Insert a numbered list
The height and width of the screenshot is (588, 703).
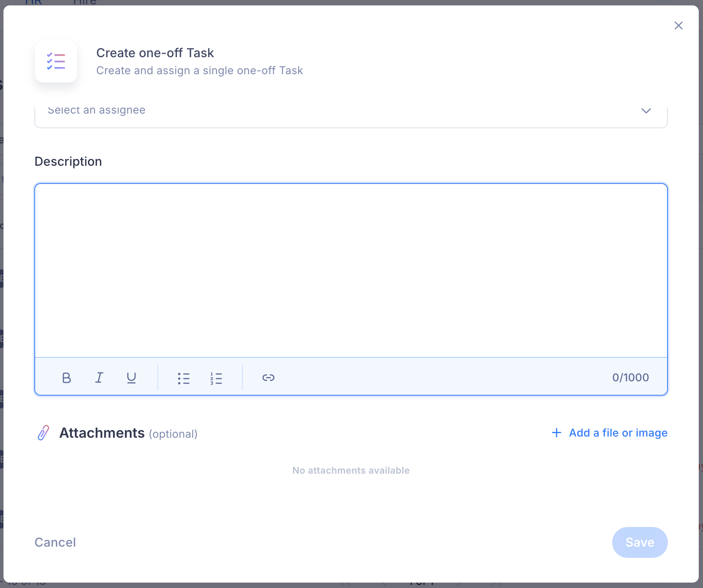click(216, 378)
